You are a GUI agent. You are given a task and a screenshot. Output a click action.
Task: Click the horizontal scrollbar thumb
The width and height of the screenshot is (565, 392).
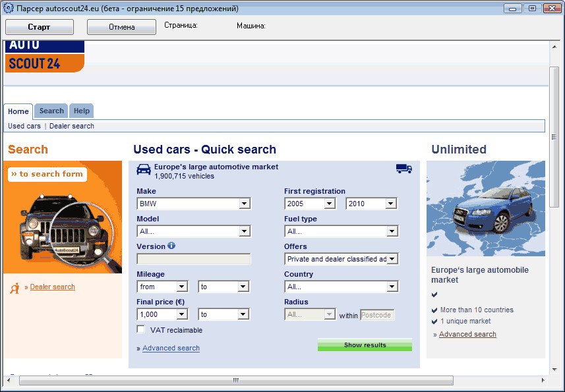[236, 381]
